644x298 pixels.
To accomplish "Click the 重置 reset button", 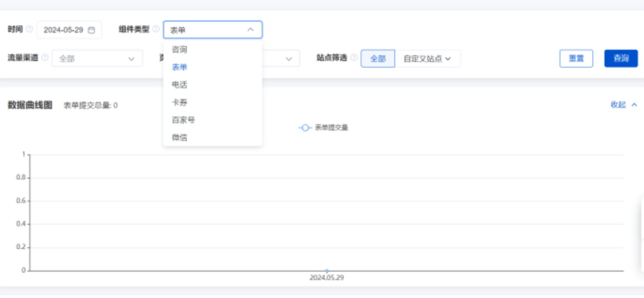I will [576, 59].
